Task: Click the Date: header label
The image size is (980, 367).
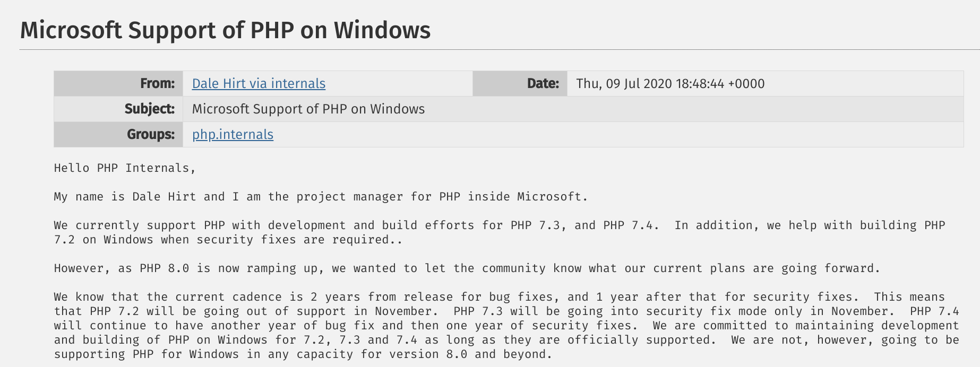Action: (543, 84)
